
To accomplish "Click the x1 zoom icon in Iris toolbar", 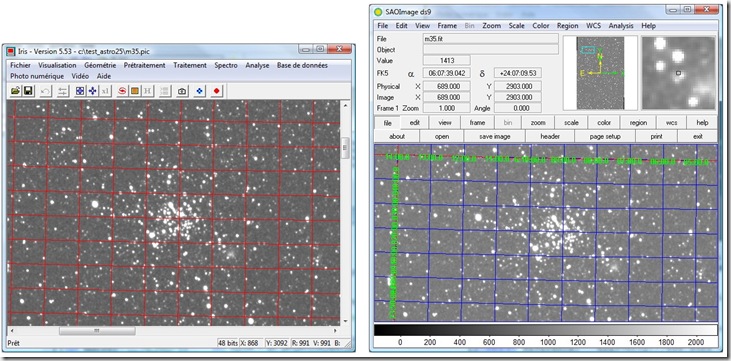I will tap(105, 91).
